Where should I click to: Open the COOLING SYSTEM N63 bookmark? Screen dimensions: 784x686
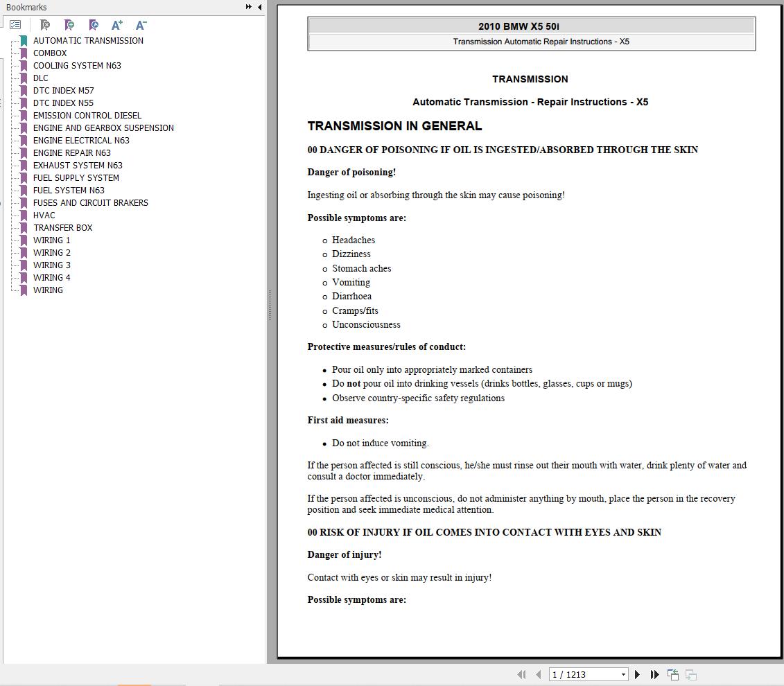click(76, 65)
